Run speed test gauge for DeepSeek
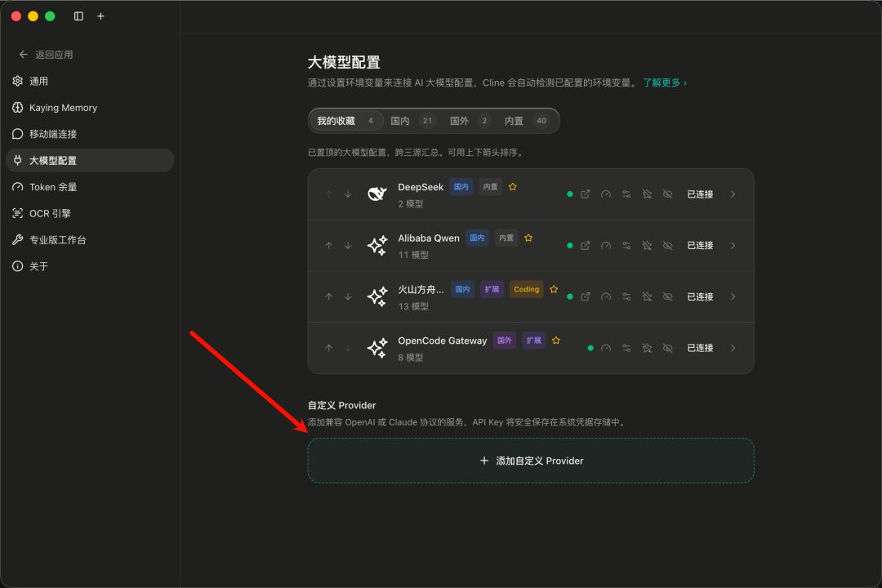 coord(606,194)
